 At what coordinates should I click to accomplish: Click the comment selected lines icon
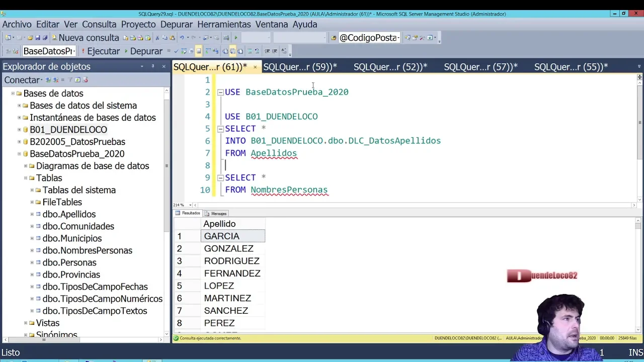tap(250, 51)
